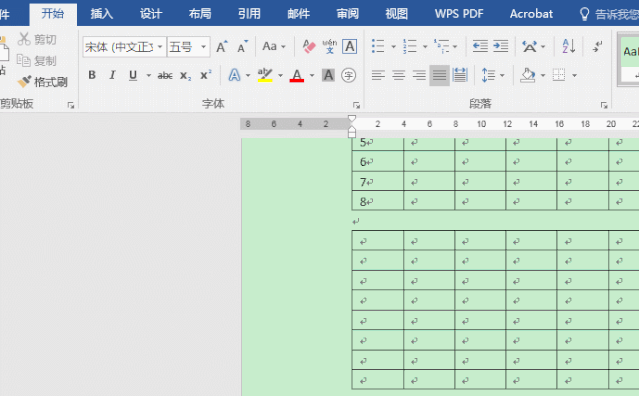Image resolution: width=639 pixels, height=396 pixels.
Task: Toggle bold formatting
Action: 92,75
